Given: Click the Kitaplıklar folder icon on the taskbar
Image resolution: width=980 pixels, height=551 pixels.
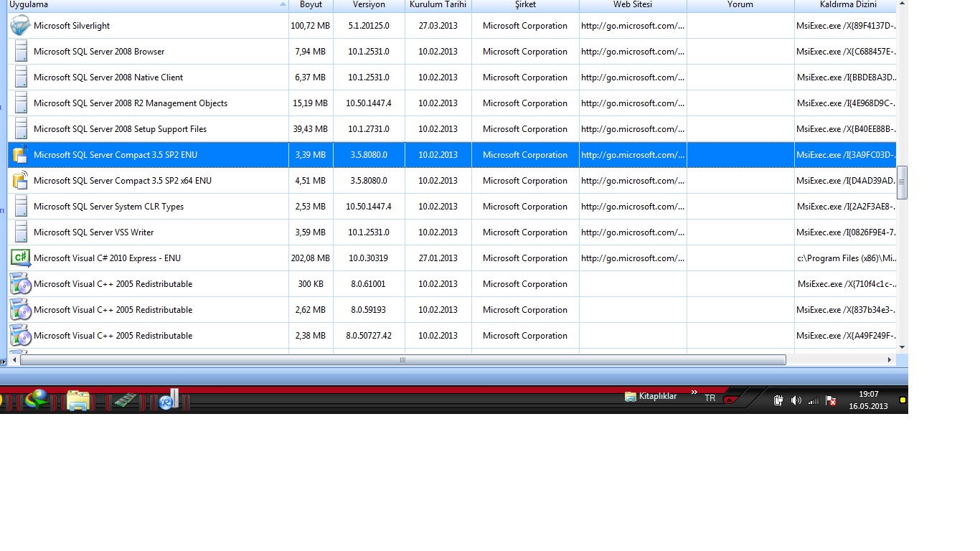Looking at the screenshot, I should [631, 397].
